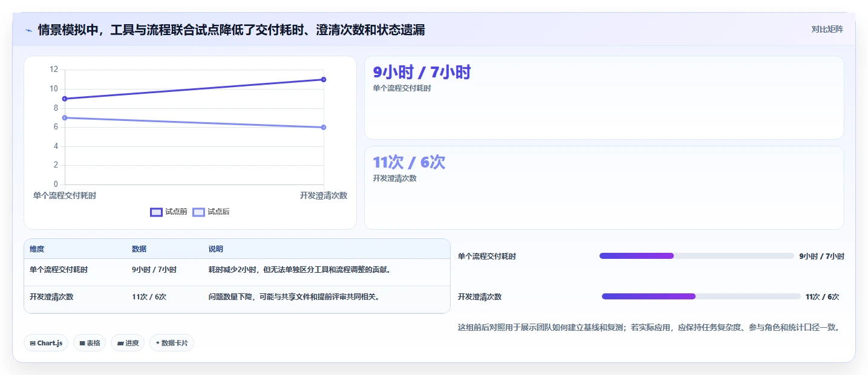Click the 11次 / 6次 table cell
The height and width of the screenshot is (375, 868).
click(149, 297)
